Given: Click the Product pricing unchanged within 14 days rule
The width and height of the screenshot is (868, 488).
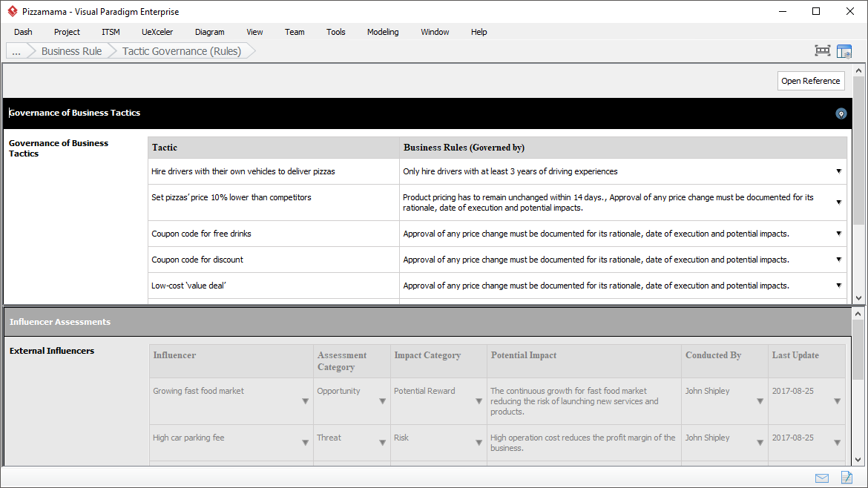Looking at the screenshot, I should (x=504, y=197).
